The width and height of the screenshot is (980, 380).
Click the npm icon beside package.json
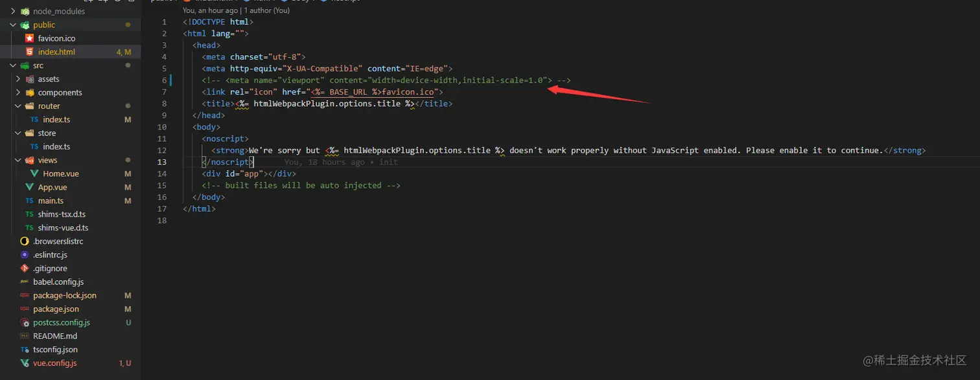(25, 309)
